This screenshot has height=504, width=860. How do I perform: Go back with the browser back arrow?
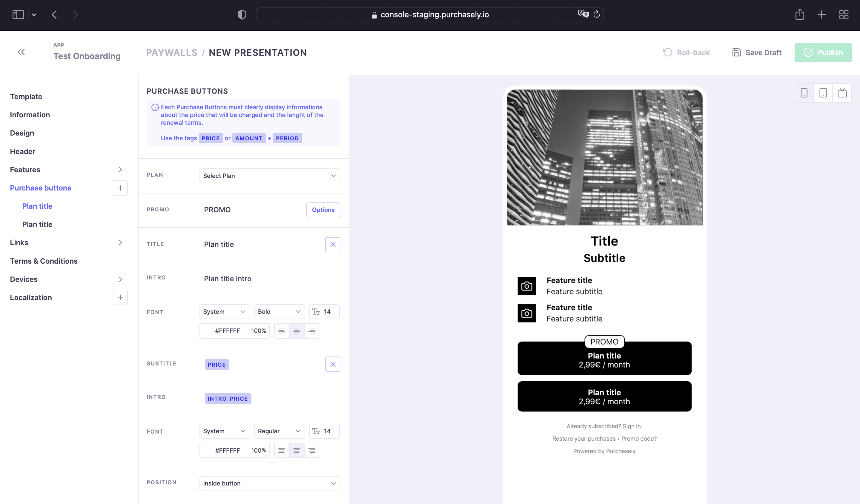click(54, 15)
